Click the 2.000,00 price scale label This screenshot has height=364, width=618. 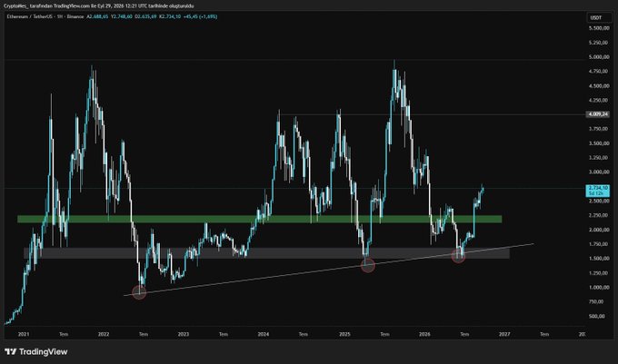pos(598,230)
